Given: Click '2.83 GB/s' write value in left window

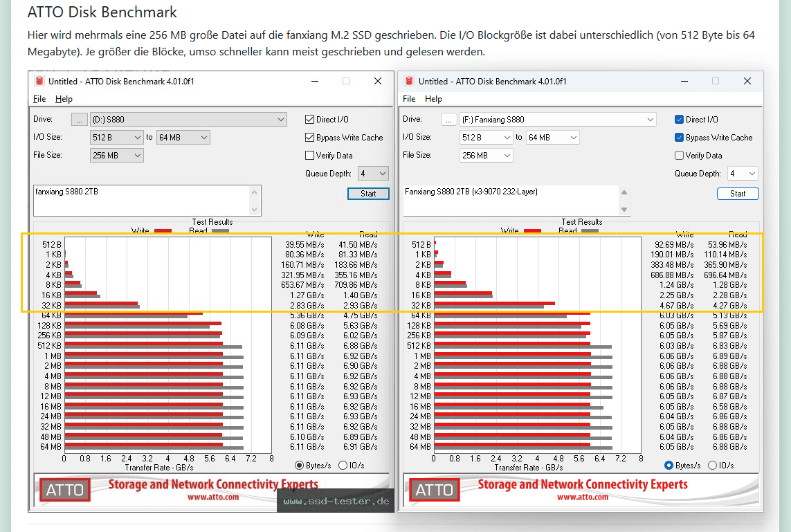Looking at the screenshot, I should (x=307, y=306).
